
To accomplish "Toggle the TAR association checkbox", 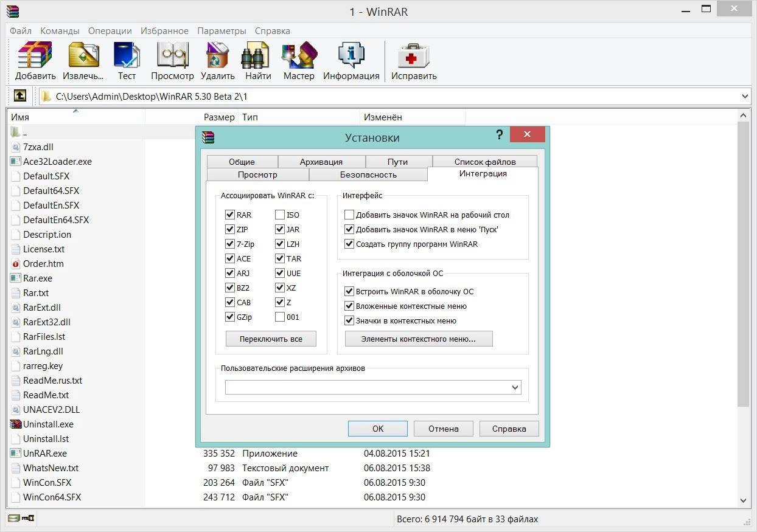I will [x=280, y=258].
